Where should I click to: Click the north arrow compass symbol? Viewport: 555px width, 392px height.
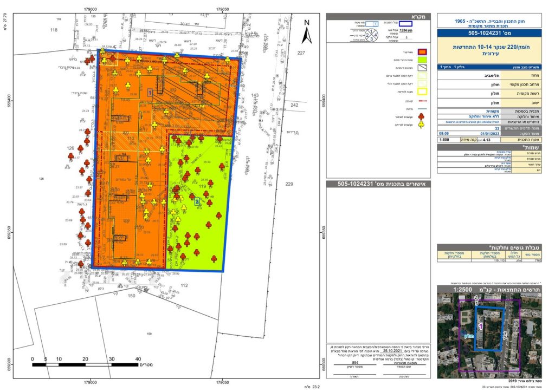[x=307, y=32]
